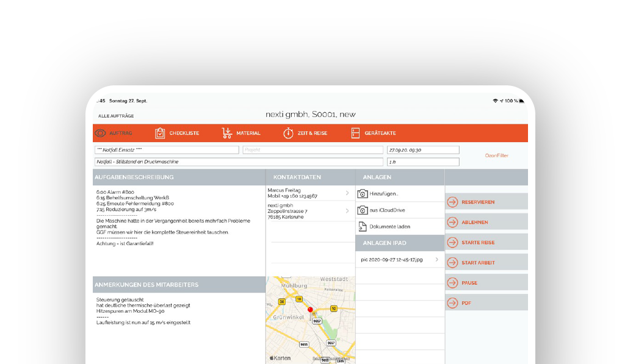Select Hinzufügen attachment option text

pyautogui.click(x=383, y=194)
